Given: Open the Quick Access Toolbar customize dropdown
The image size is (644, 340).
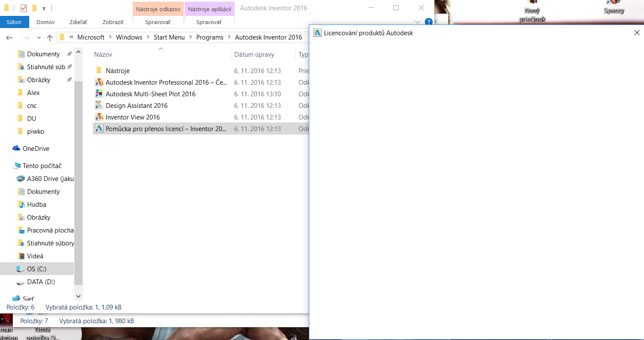Looking at the screenshot, I should (44, 8).
